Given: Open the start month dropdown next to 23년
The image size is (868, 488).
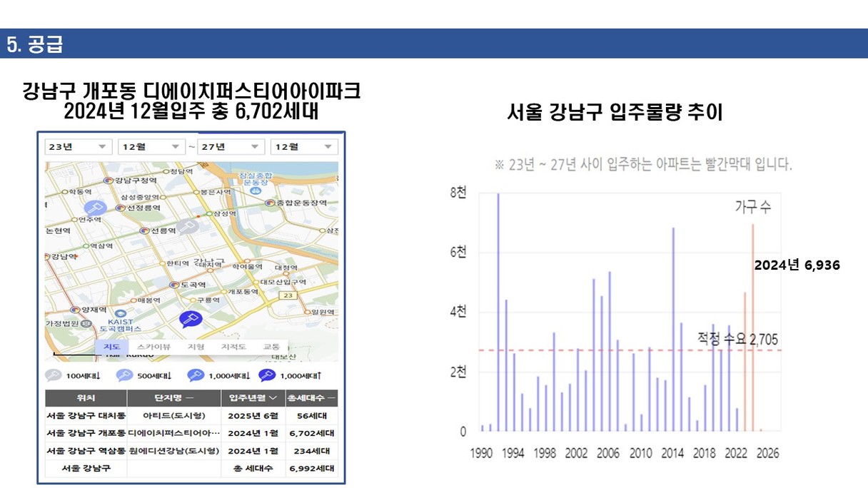Looking at the screenshot, I should coord(151,146).
